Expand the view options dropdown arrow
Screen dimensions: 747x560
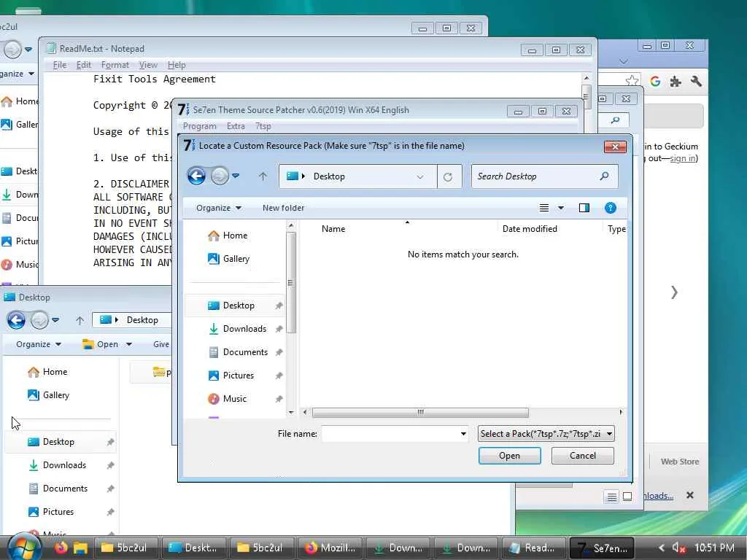tap(561, 208)
